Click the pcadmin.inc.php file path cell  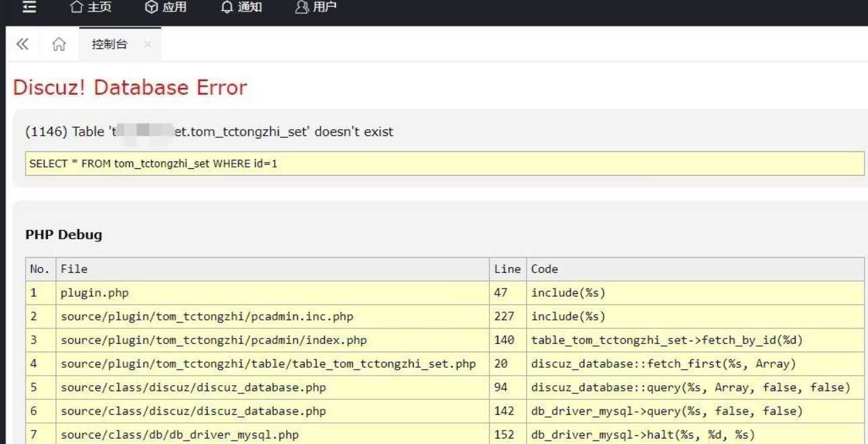click(272, 316)
